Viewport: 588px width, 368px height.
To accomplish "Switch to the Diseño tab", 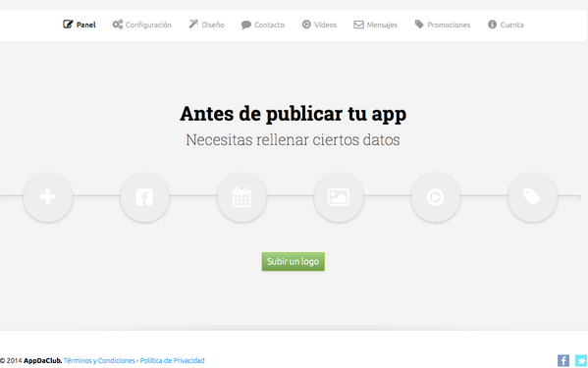I will point(206,25).
